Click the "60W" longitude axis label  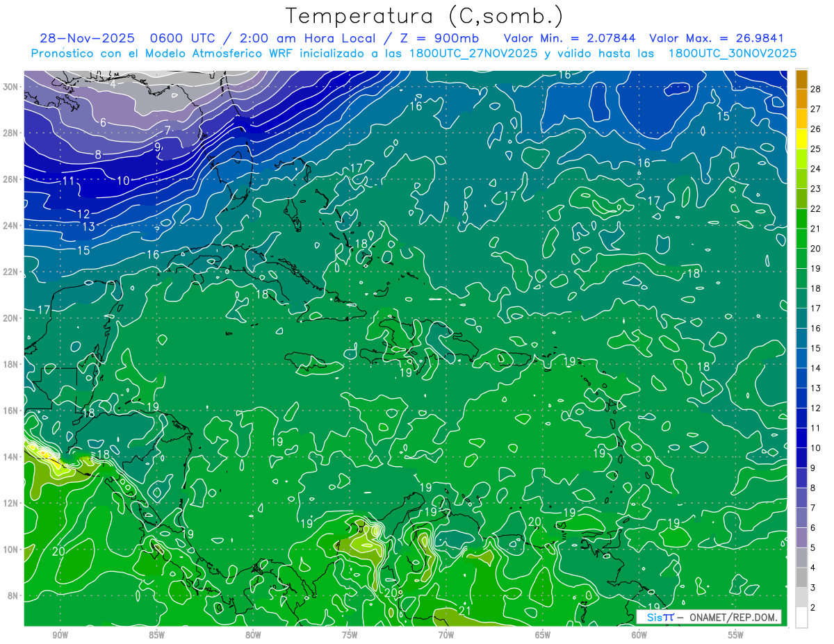pyautogui.click(x=639, y=635)
